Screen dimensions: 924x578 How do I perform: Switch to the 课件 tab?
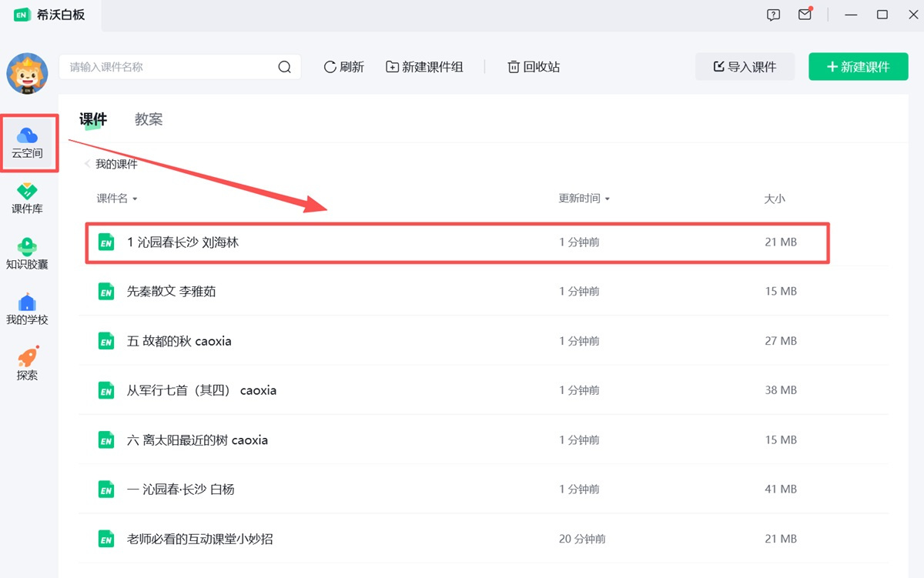pos(93,119)
